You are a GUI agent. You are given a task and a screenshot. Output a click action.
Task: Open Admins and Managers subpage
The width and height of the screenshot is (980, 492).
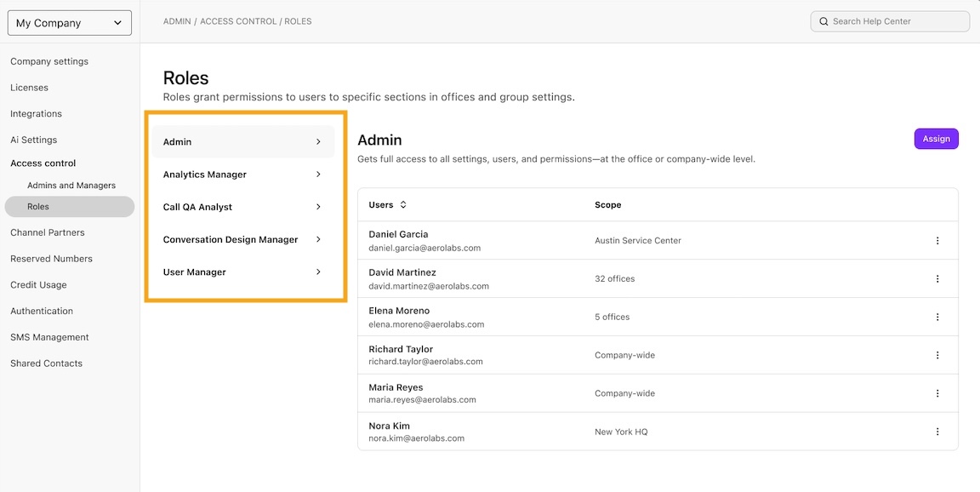click(x=71, y=186)
